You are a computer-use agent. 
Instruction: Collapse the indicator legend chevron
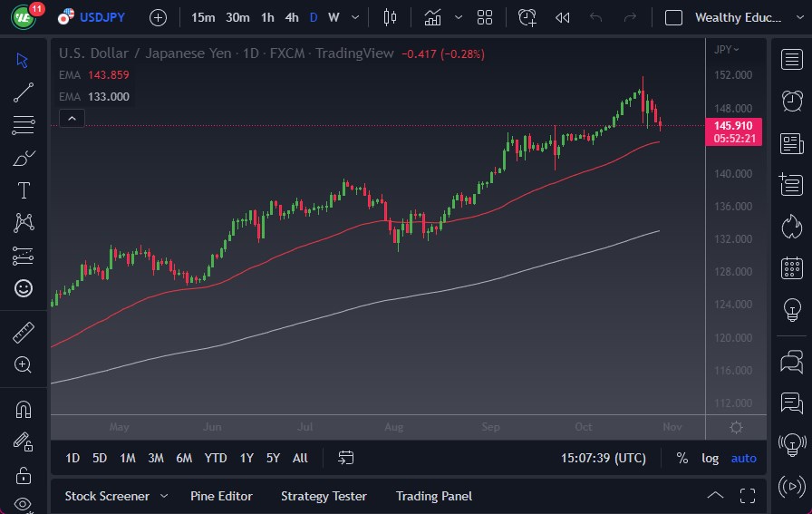click(x=72, y=118)
